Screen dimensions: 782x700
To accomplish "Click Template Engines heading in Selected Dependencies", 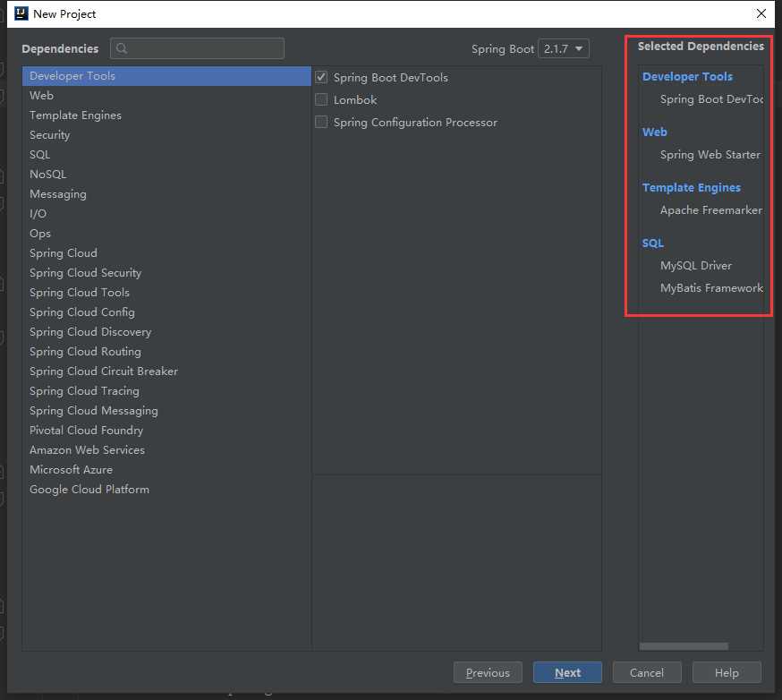I will [x=692, y=188].
